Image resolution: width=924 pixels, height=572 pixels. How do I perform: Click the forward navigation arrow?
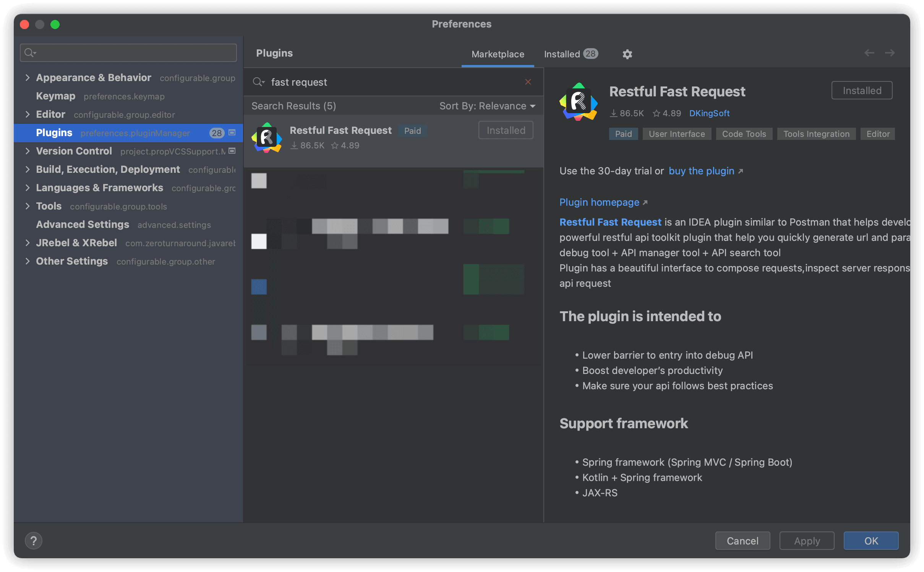(x=890, y=53)
